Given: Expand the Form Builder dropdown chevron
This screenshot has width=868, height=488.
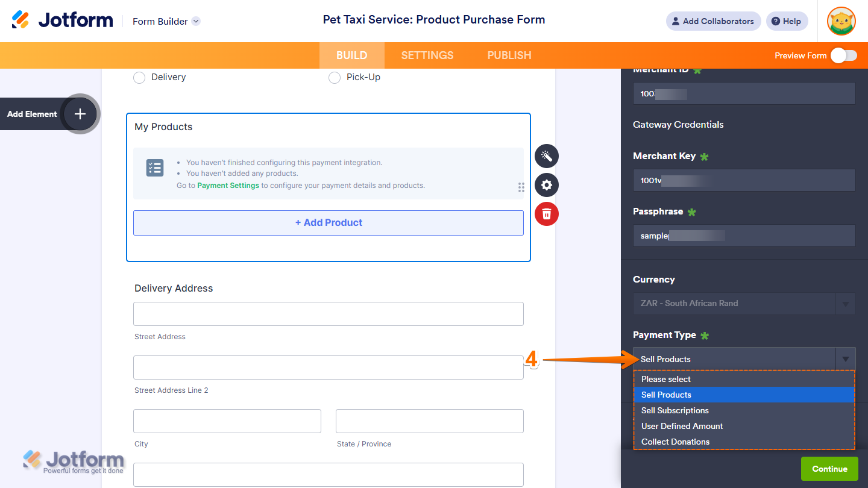Looking at the screenshot, I should [196, 21].
